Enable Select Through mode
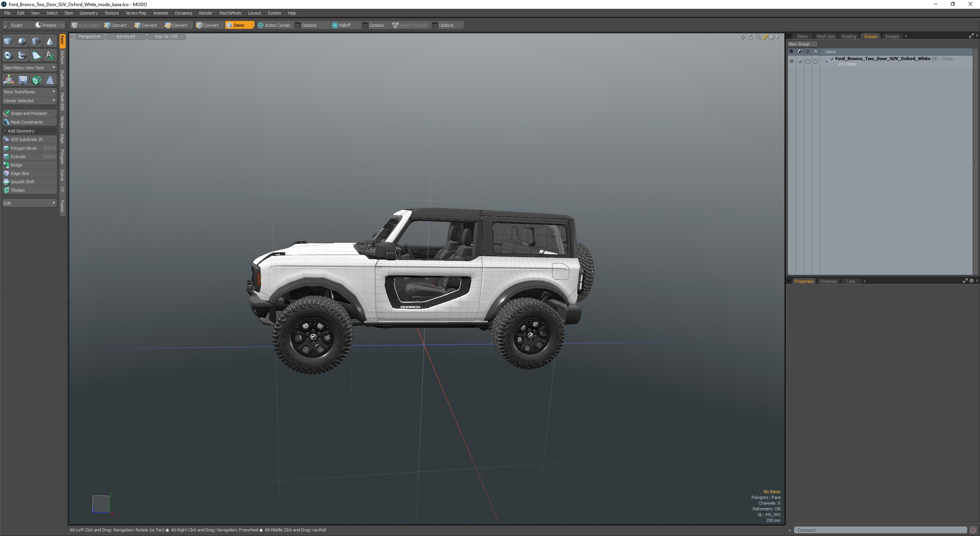The width and height of the screenshot is (980, 536). 410,25
